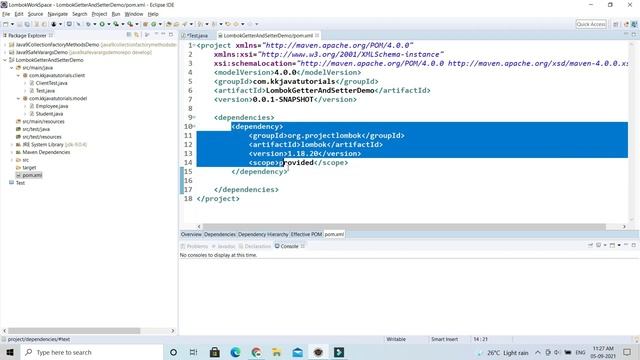Open the New file dropdown arrow

[x=12, y=24]
